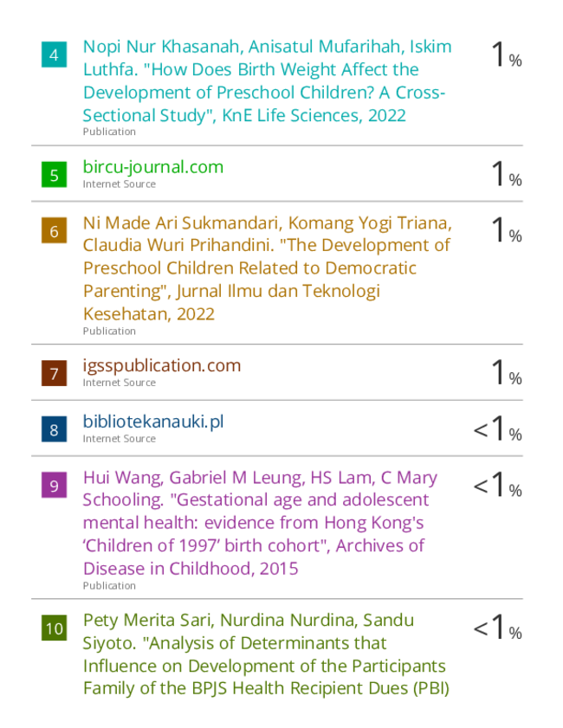Open the bircu-journal.com source link
Image resolution: width=563 pixels, height=728 pixels.
click(x=153, y=167)
